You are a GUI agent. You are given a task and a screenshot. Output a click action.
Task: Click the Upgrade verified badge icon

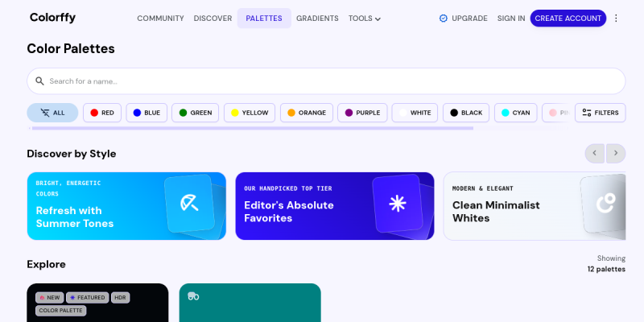tap(444, 19)
